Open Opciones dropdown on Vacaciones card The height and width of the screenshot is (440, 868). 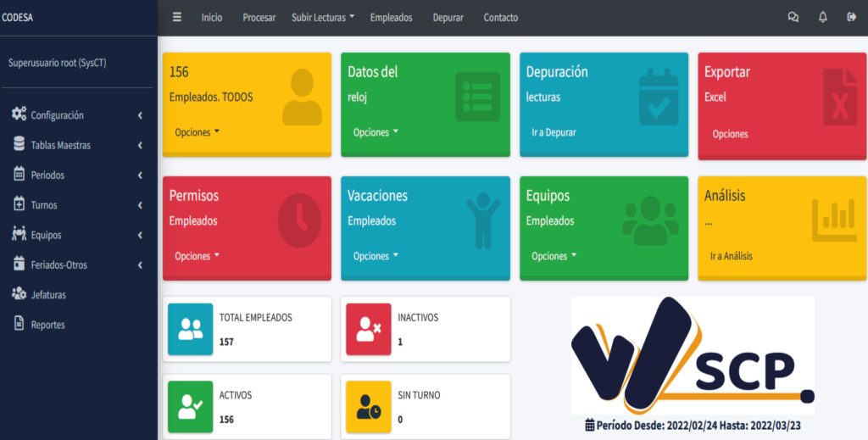pos(376,256)
